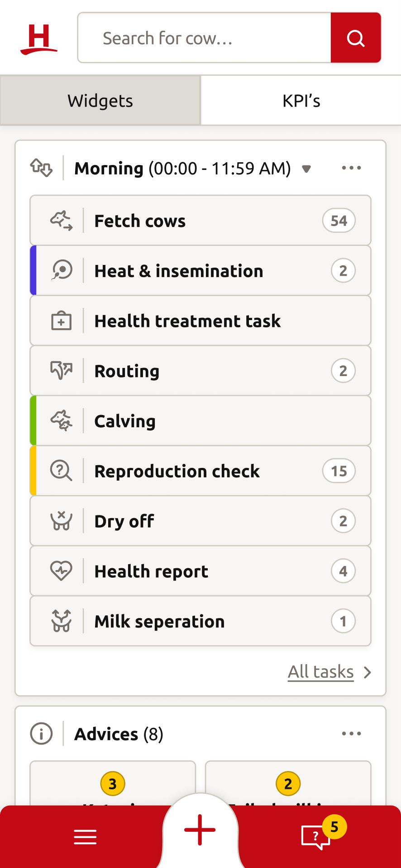The width and height of the screenshot is (401, 868).
Task: Open the Heat & insemination task
Action: click(200, 271)
